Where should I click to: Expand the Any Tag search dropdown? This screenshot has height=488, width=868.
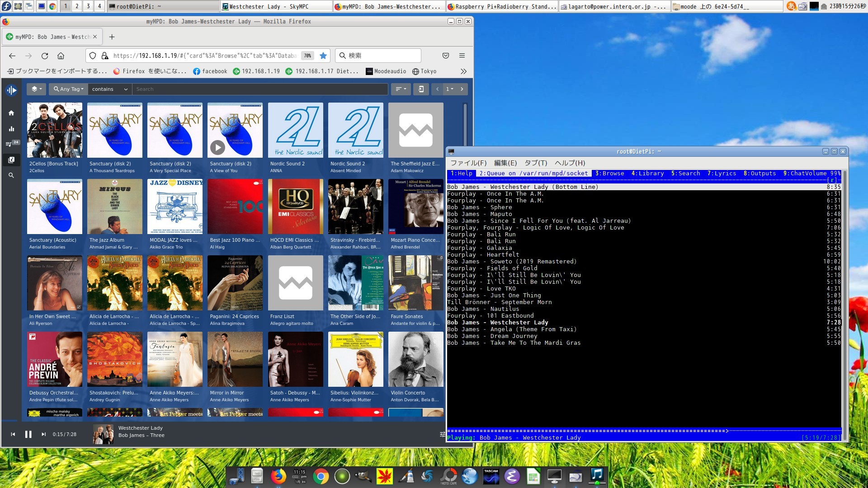point(69,89)
